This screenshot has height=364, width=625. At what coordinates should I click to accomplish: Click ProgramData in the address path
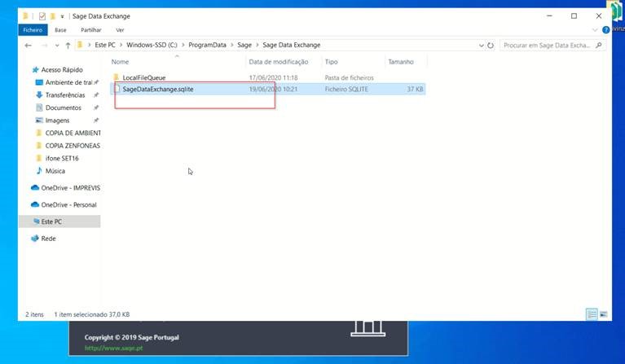[x=207, y=45]
